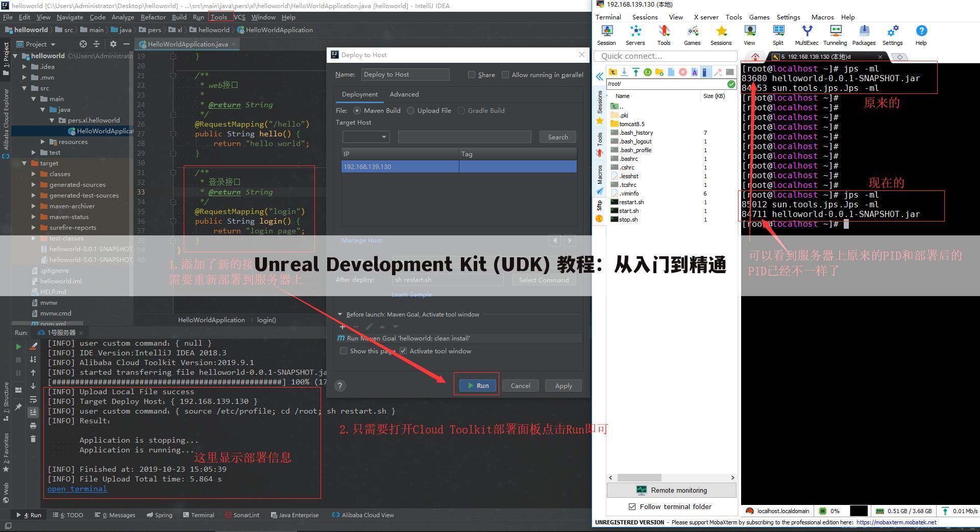
Task: Select the Maven Build radio option
Action: point(357,110)
